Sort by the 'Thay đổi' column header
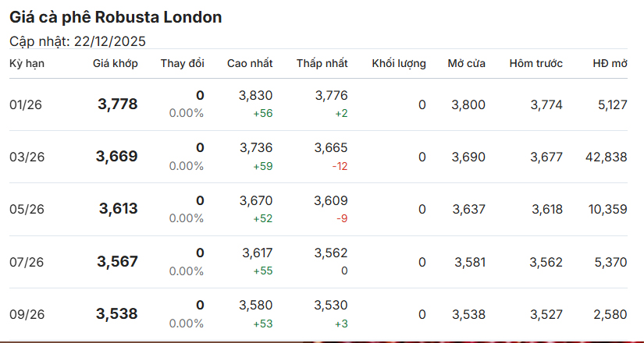 (x=182, y=63)
